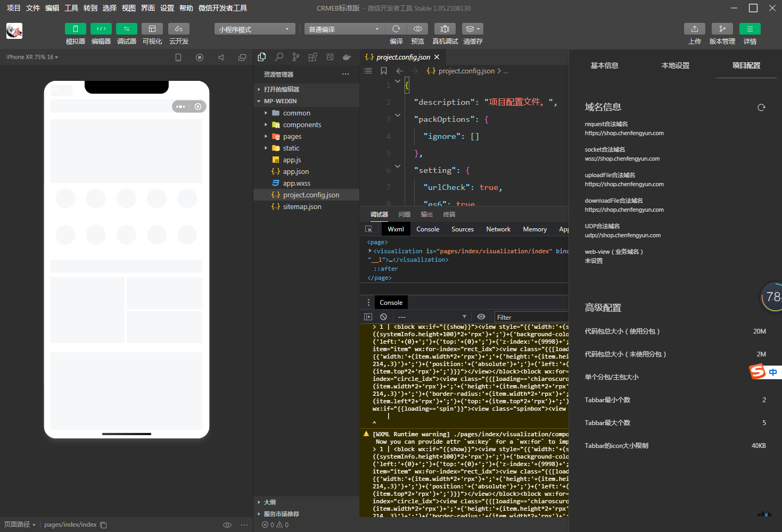Viewport: 782px width, 532px height.
Task: Click the element inspector select icon
Action: [369, 229]
